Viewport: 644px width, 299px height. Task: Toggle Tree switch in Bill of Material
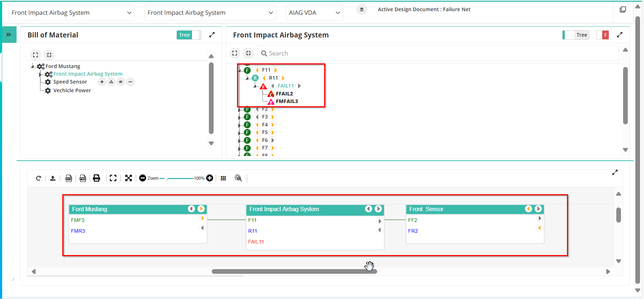189,35
